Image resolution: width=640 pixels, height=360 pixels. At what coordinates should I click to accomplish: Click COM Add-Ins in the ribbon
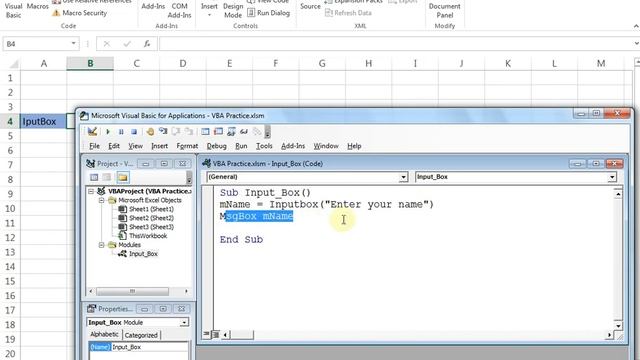pyautogui.click(x=179, y=11)
